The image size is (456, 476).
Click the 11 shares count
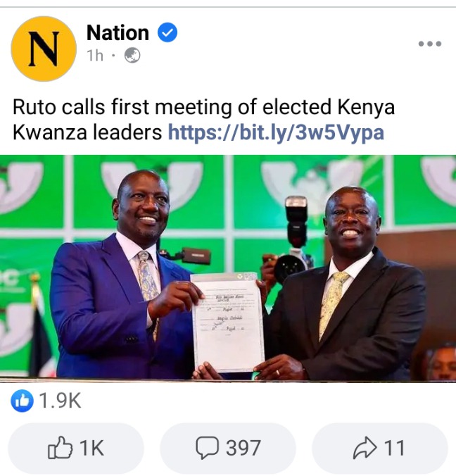[394, 448]
